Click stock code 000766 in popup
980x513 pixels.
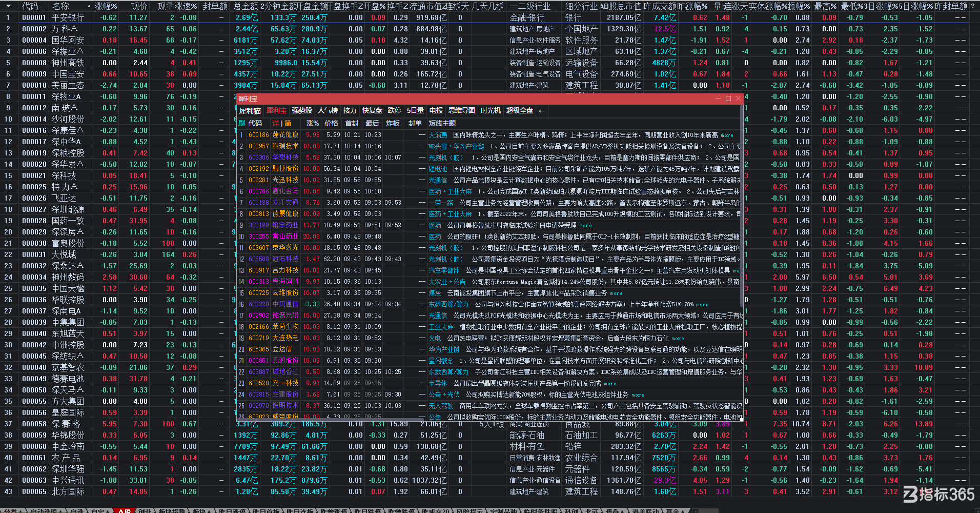259,191
